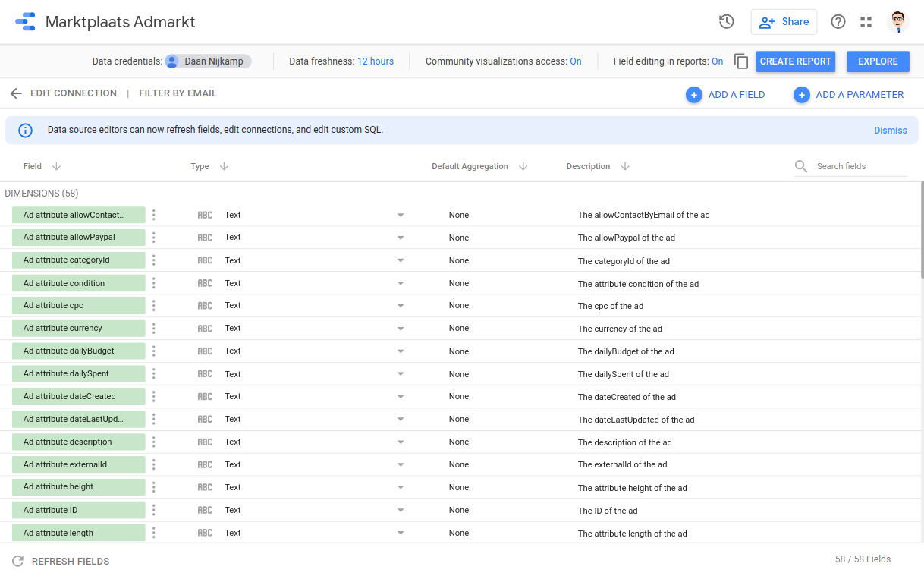Click description 'The attribute length of the ad'
The width and height of the screenshot is (924, 576).
(633, 534)
